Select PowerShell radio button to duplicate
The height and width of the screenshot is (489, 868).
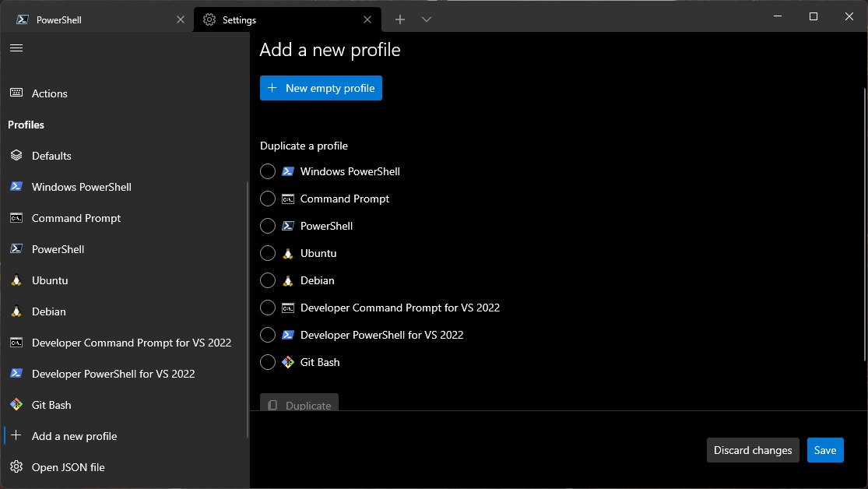(x=267, y=226)
